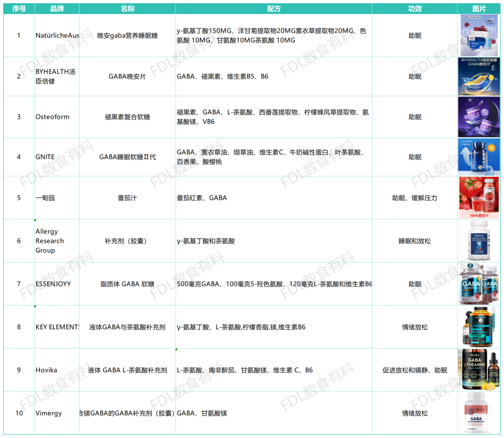
Task: Select the 配方 column header
Action: click(x=274, y=9)
